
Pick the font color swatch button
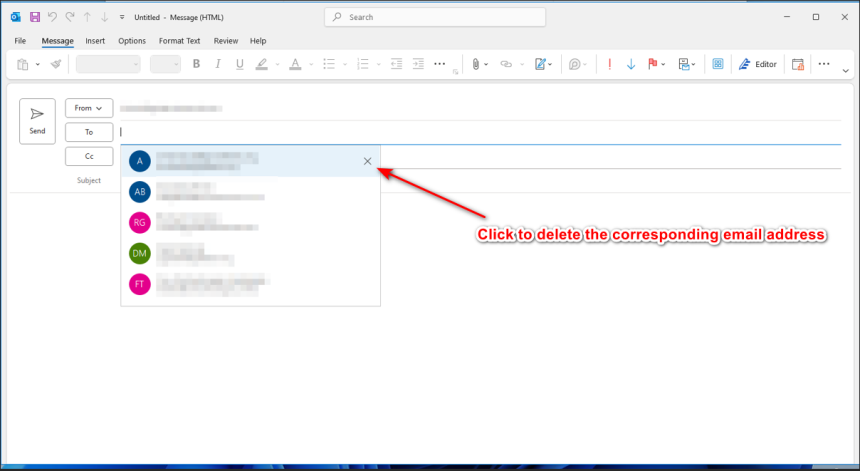pos(294,64)
